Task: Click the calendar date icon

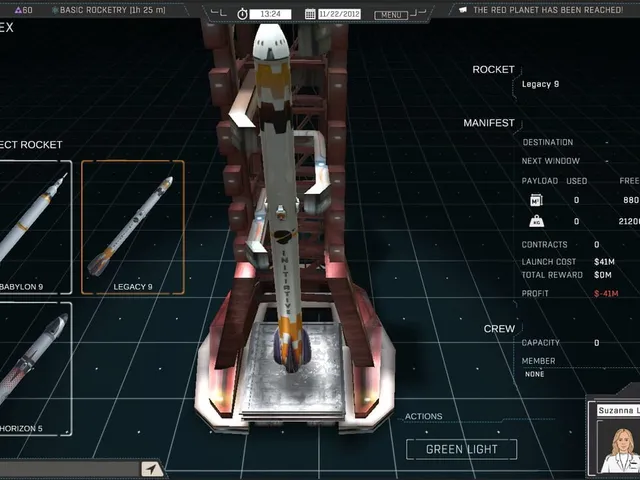Action: click(310, 14)
